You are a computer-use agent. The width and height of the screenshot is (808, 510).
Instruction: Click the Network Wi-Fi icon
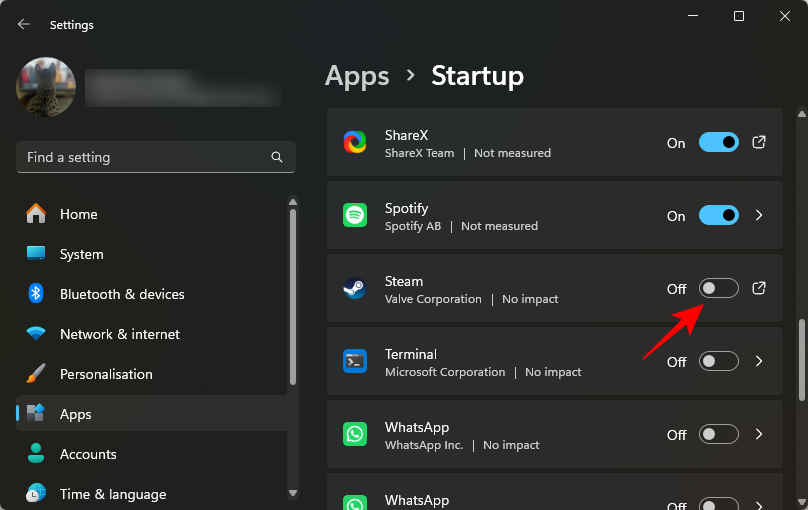point(36,333)
